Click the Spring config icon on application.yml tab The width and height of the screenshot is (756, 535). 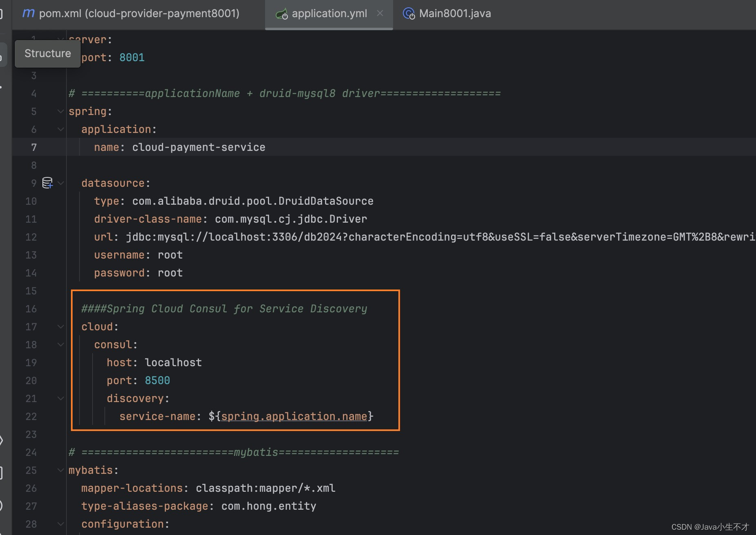[282, 14]
